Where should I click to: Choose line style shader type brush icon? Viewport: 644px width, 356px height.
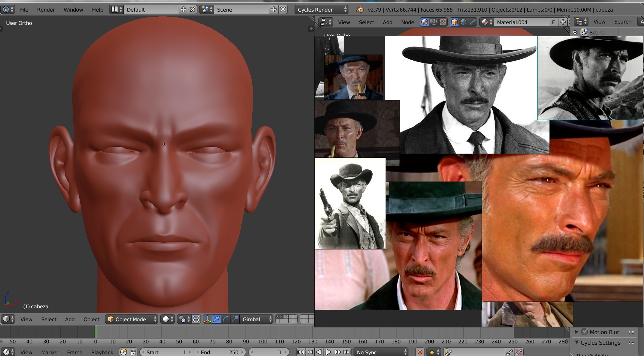(473, 22)
